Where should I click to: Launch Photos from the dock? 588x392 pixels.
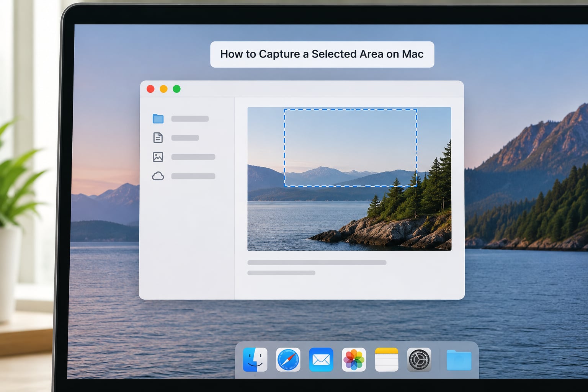[x=354, y=360]
